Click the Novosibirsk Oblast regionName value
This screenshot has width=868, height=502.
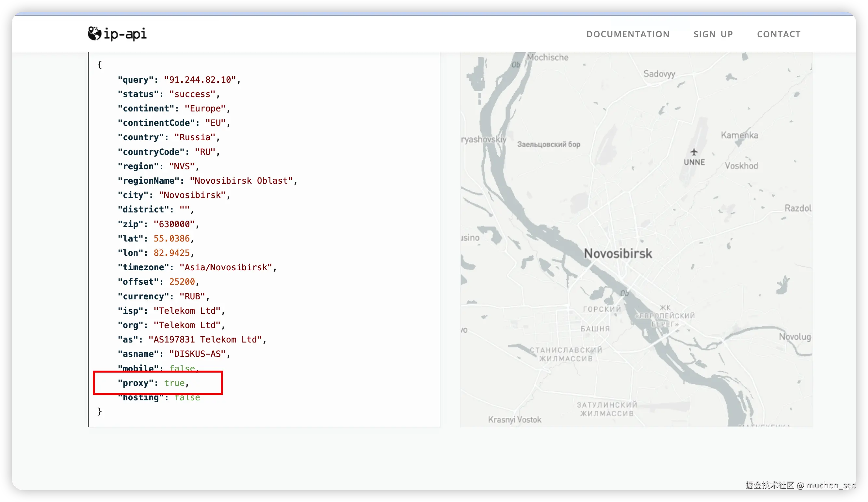[241, 181]
